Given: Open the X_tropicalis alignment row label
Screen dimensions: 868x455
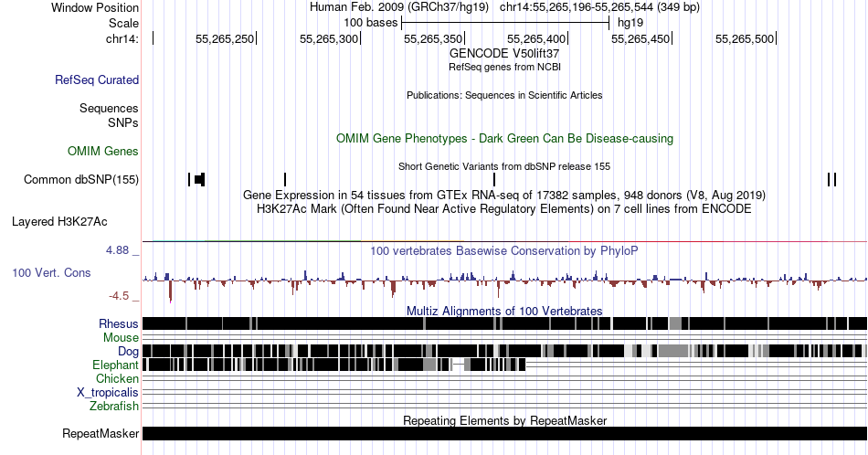Looking at the screenshot, I should pyautogui.click(x=108, y=392).
